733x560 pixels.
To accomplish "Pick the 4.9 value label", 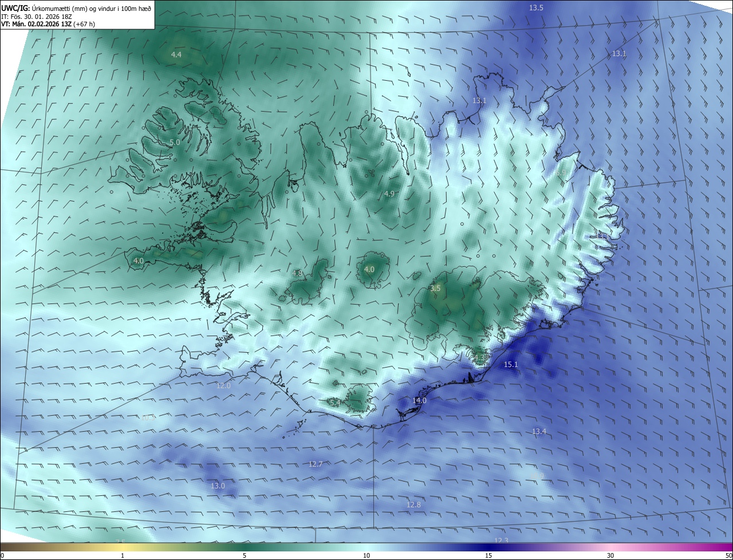I will pyautogui.click(x=389, y=194).
